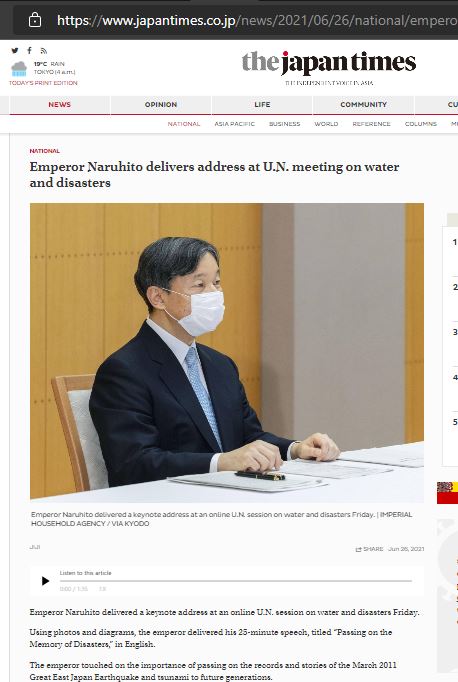Open the NEWS menu tab

pyautogui.click(x=60, y=104)
